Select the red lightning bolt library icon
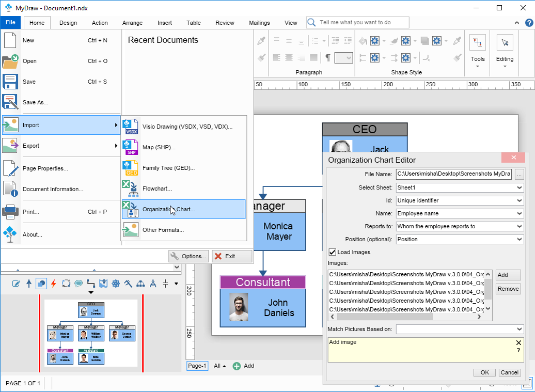Screen dimensions: 535x392 54,284
